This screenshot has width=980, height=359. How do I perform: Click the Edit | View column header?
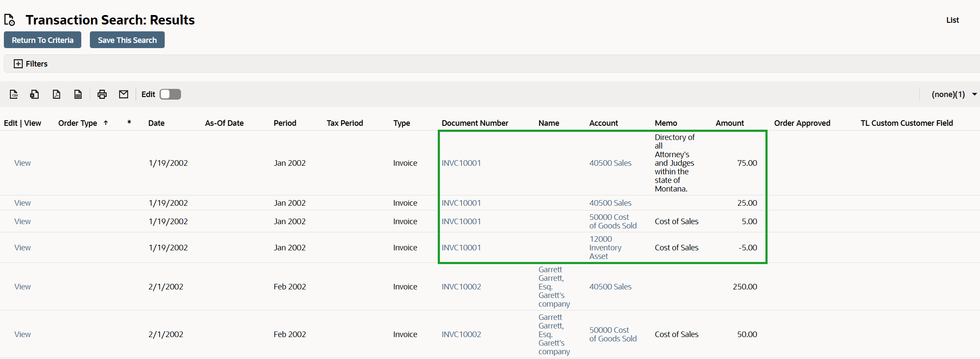tap(22, 123)
